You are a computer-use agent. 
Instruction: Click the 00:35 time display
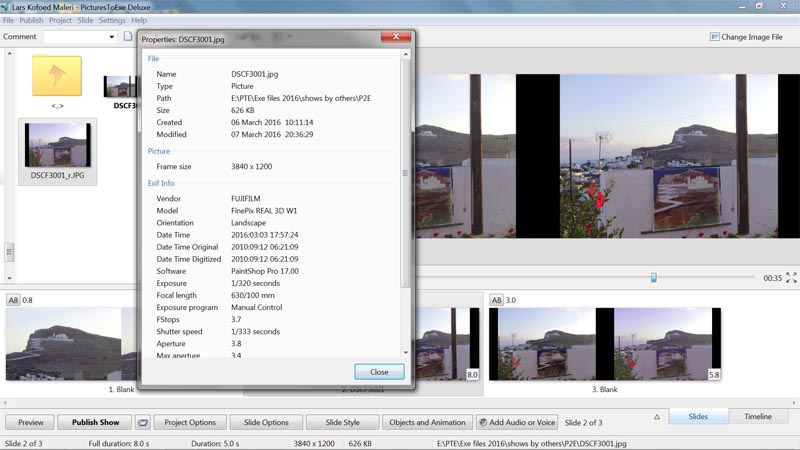click(772, 278)
